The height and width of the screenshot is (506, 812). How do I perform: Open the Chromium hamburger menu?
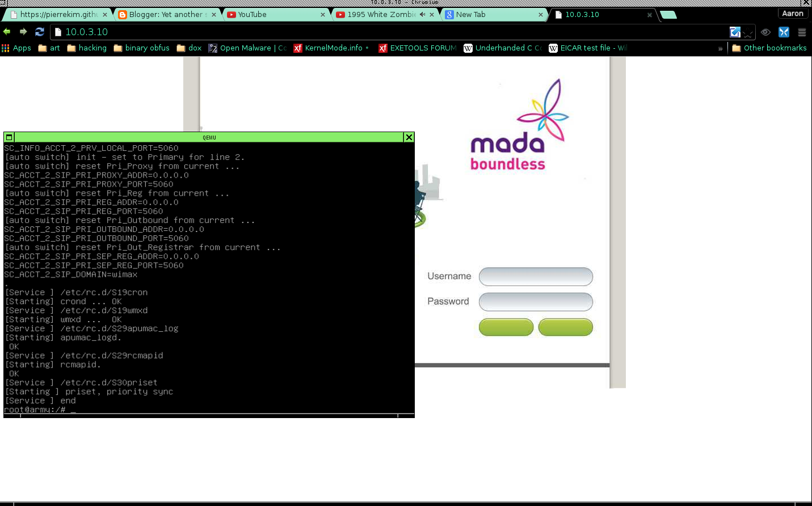click(802, 32)
